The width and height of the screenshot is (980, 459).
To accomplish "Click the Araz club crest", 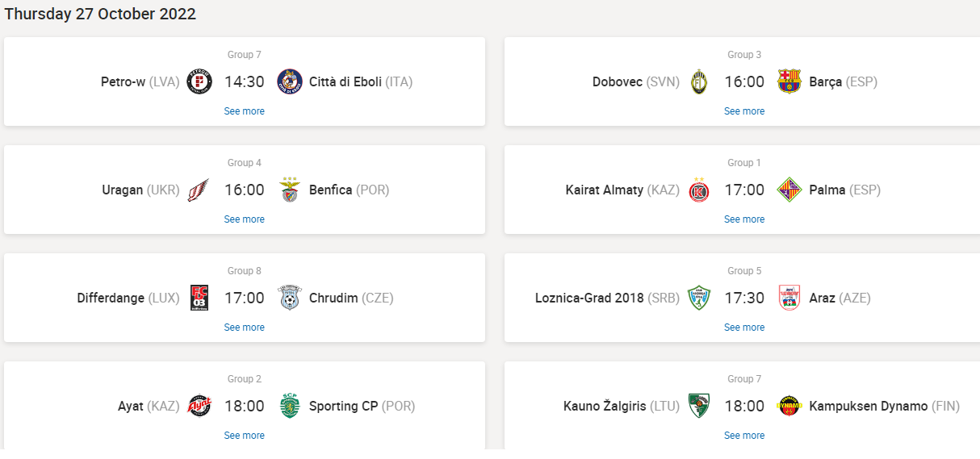I will 789,298.
